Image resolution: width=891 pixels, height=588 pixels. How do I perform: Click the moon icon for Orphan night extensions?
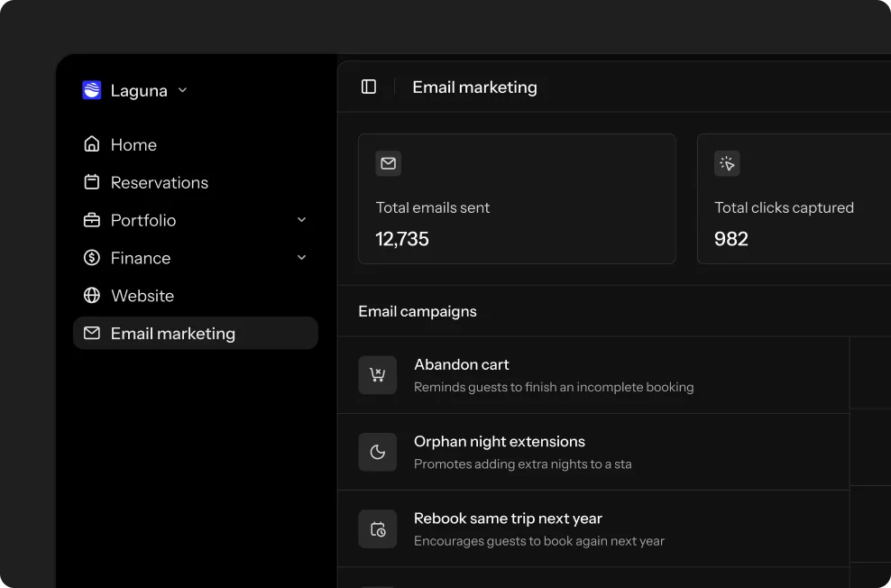click(x=377, y=452)
